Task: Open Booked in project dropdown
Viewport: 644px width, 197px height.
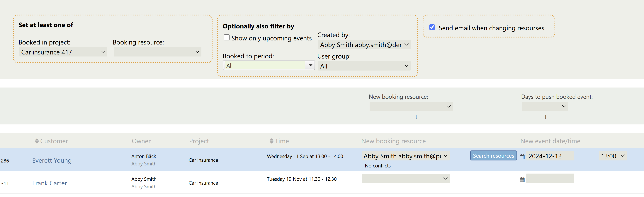Action: tap(63, 52)
